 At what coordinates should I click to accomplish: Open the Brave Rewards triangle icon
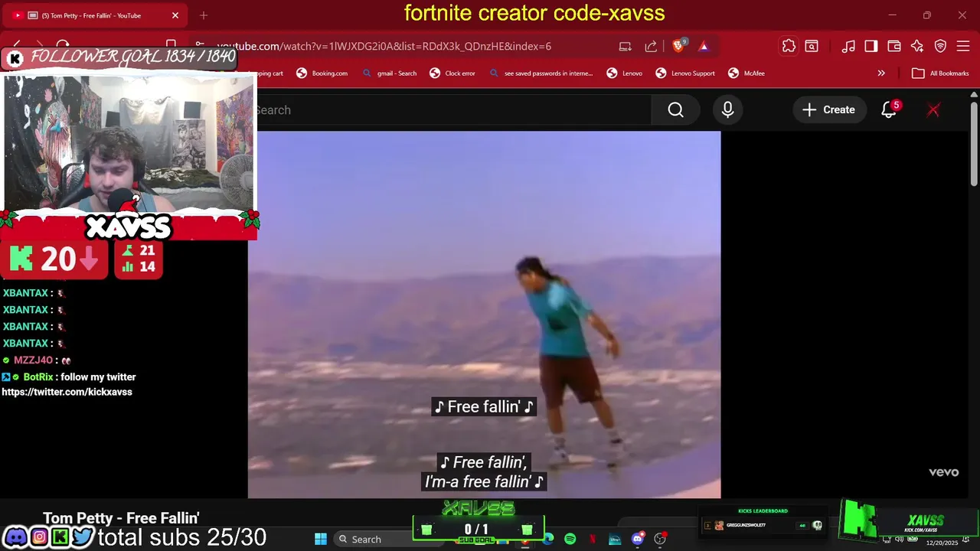(704, 46)
